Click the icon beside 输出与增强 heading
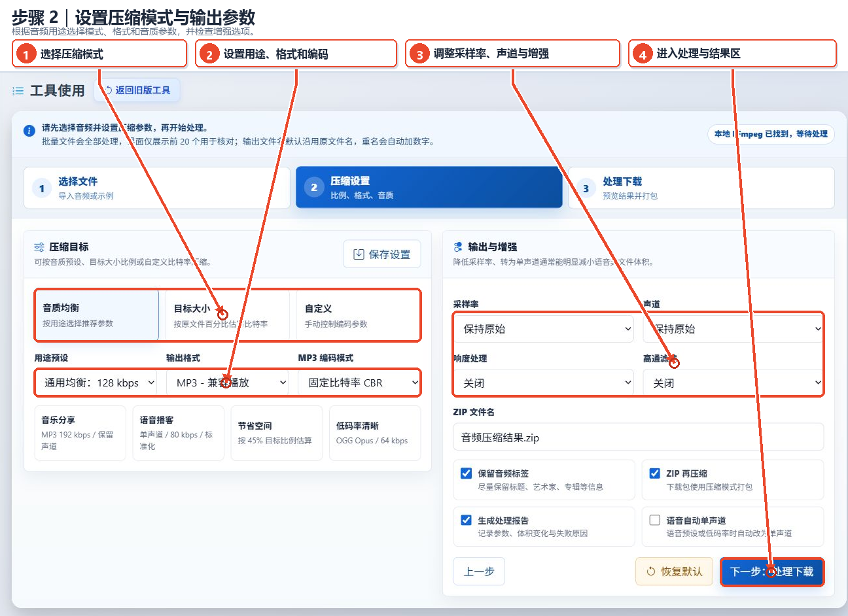 (x=458, y=247)
